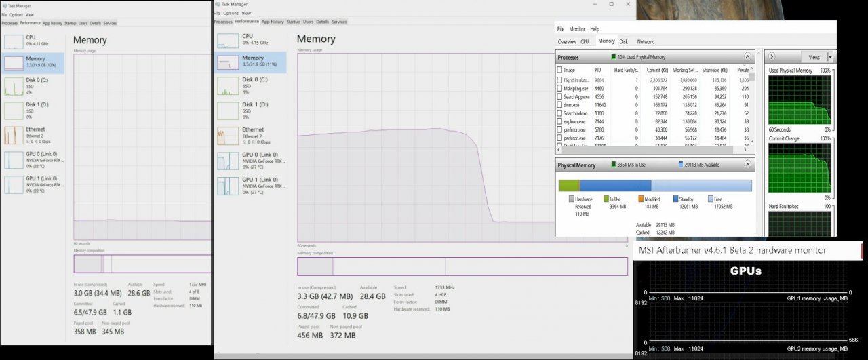Collapse the Physical Memory section

click(747, 165)
